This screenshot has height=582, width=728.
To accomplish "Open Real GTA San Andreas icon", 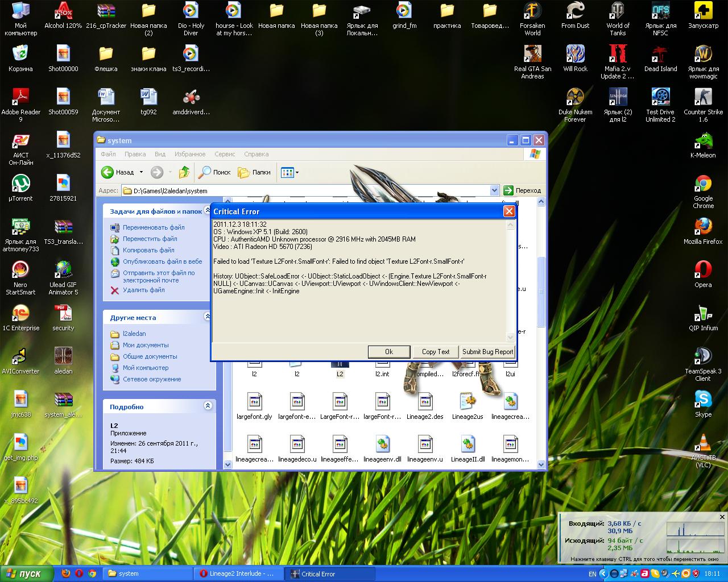I will 532,62.
